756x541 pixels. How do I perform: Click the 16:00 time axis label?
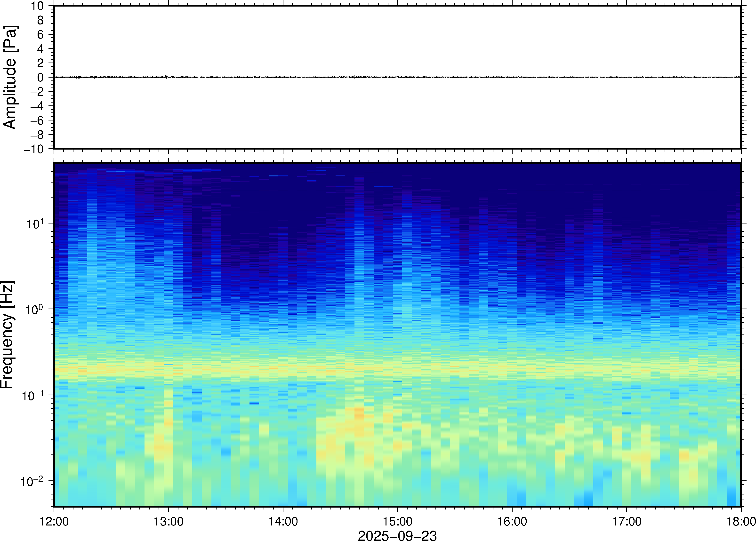point(512,521)
